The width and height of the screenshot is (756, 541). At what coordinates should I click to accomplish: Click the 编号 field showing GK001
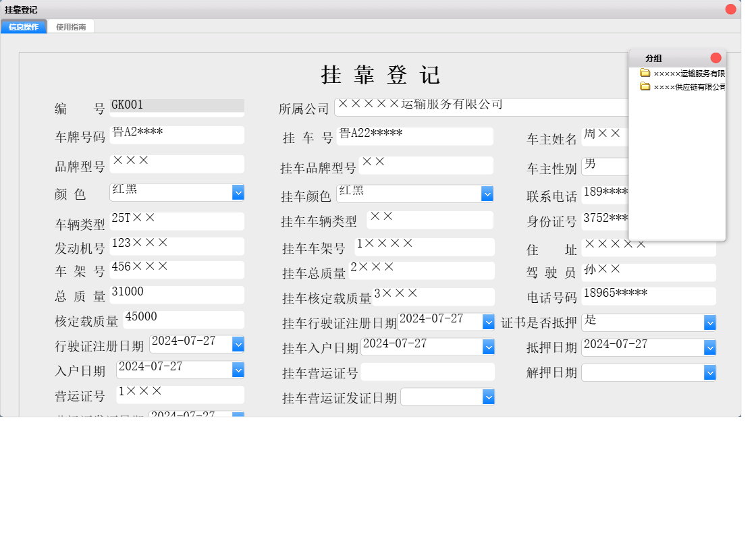tap(177, 106)
